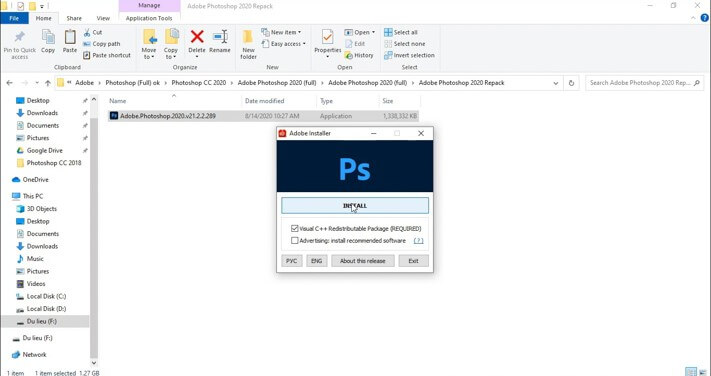Screen dimensions: 711x376
Task: Click the red Delete icon
Action: tap(197, 36)
